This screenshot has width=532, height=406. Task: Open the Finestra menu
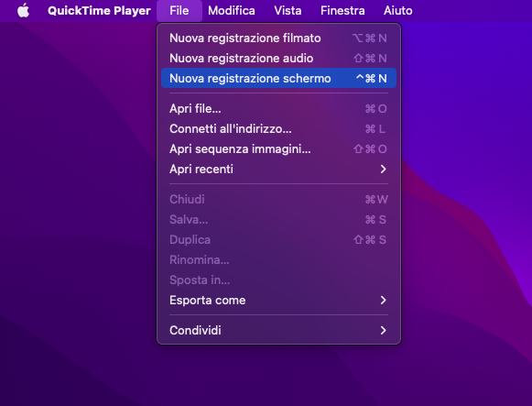point(342,10)
